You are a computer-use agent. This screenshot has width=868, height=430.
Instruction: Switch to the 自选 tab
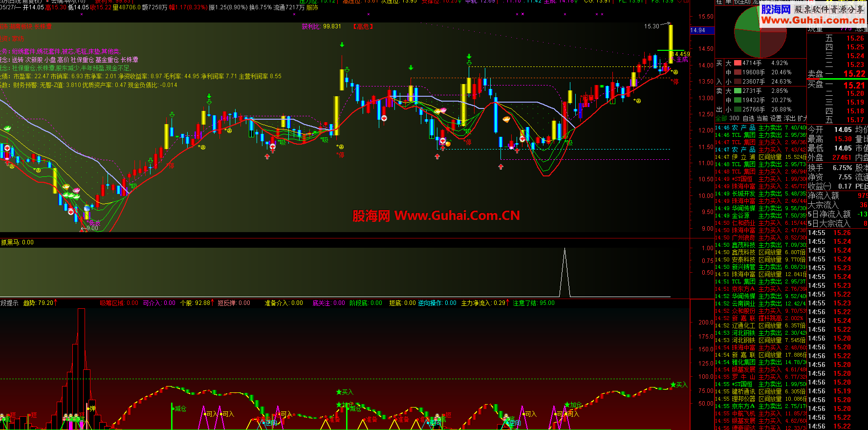click(x=748, y=118)
